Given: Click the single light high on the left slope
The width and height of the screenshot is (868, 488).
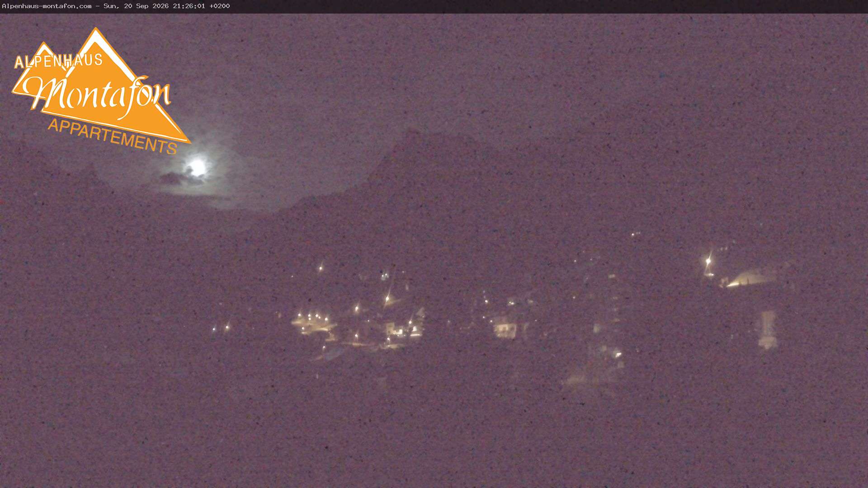Looking at the screenshot, I should 321,268.
